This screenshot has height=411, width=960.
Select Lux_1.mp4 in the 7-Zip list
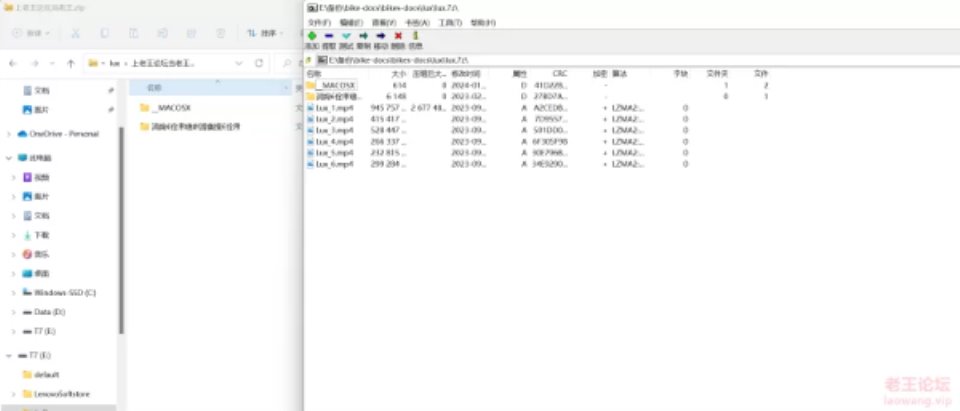pyautogui.click(x=331, y=108)
